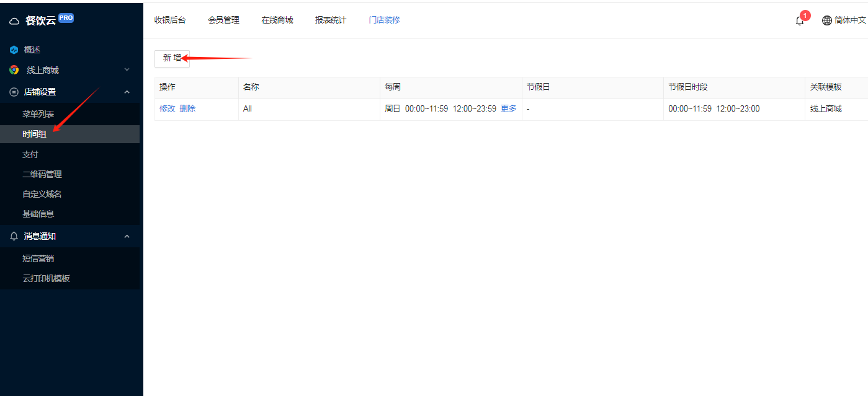Click the 节假日时段 column header
The width and height of the screenshot is (868, 396).
[734, 87]
